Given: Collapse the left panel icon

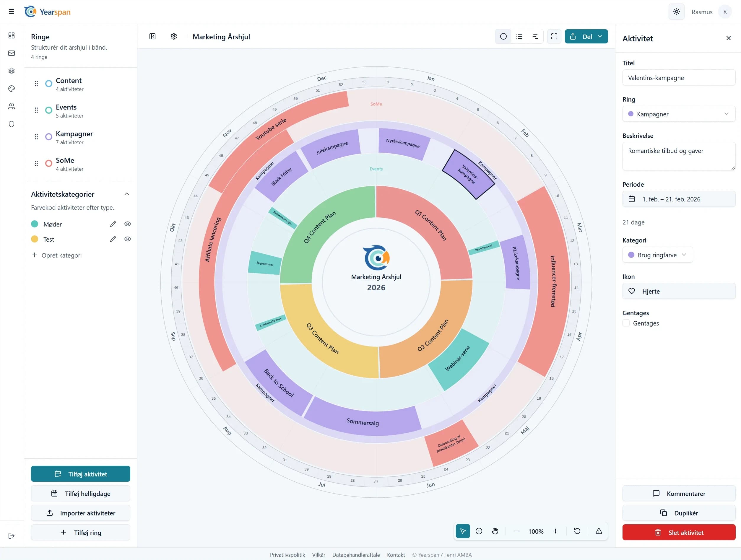Looking at the screenshot, I should tap(152, 37).
